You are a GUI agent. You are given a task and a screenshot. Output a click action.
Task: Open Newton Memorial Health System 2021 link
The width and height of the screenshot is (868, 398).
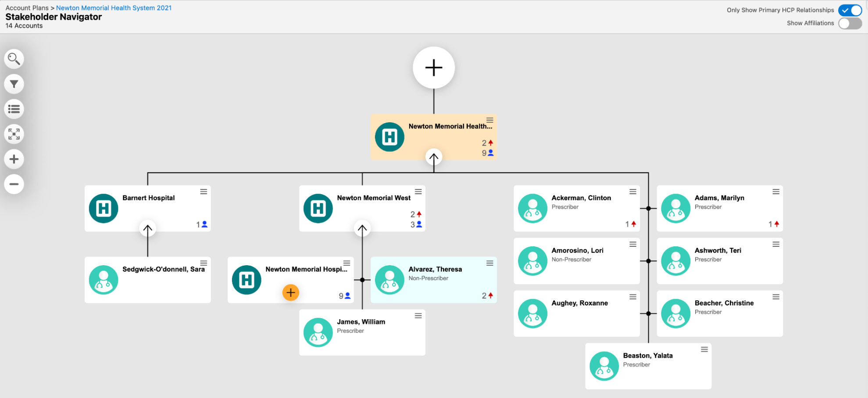point(114,8)
